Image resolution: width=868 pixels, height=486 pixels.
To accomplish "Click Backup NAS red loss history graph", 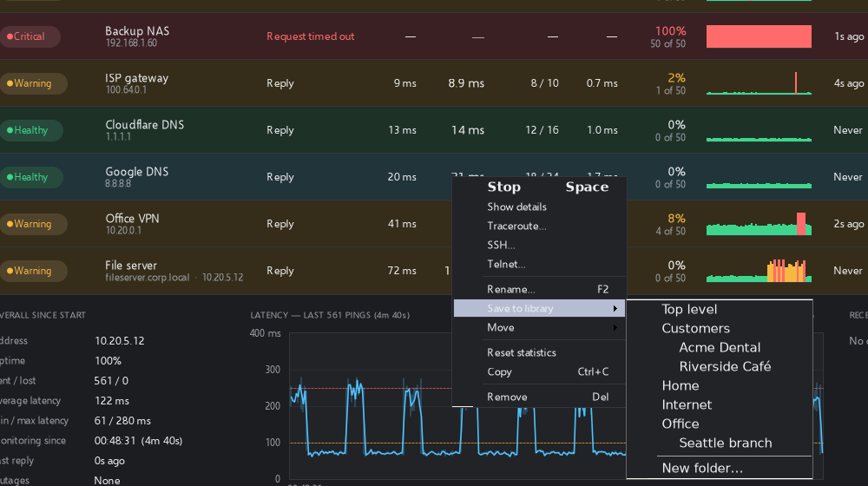I will click(759, 36).
